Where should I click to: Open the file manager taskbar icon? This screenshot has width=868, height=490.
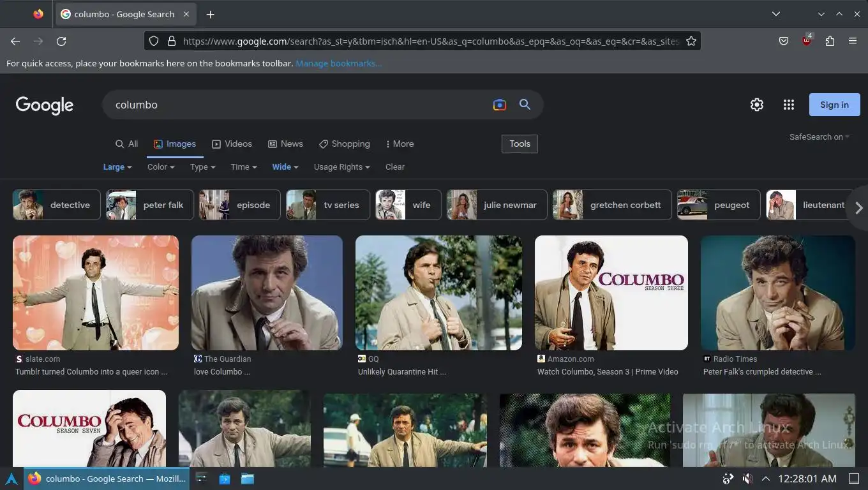[248, 479]
